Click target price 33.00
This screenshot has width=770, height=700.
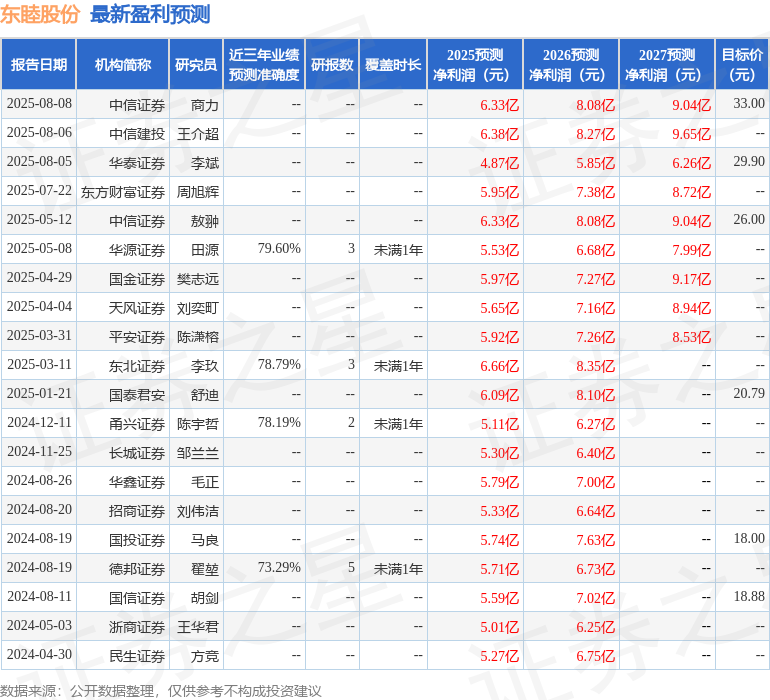749,104
